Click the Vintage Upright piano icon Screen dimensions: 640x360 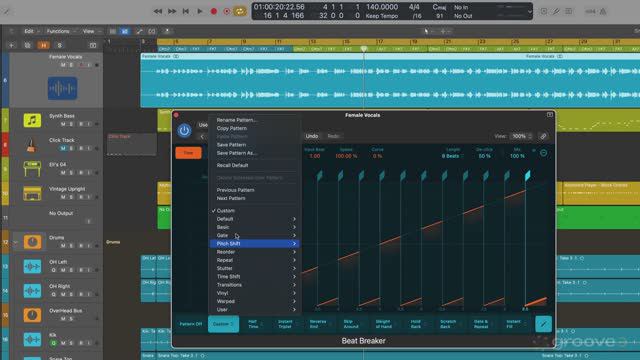pyautogui.click(x=32, y=193)
